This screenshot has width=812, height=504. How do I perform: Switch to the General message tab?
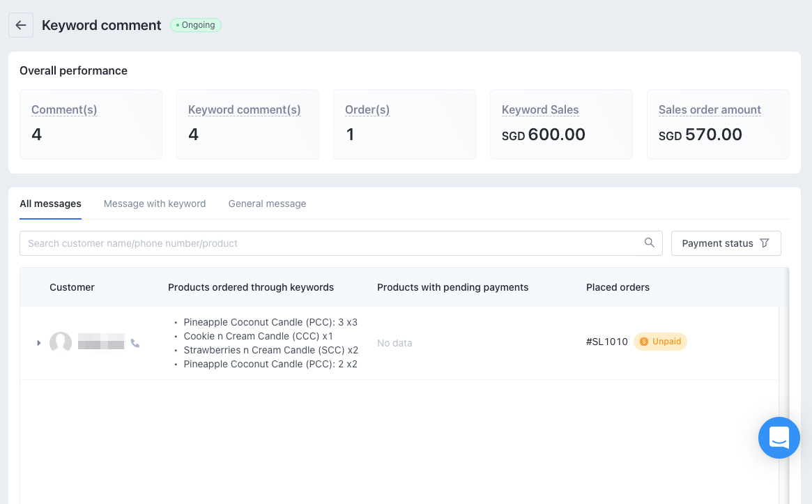[267, 204]
